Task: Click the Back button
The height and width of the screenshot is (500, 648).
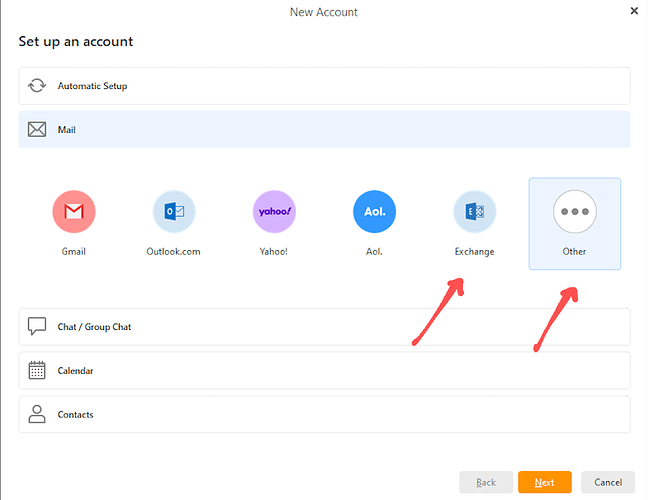Action: [x=486, y=482]
